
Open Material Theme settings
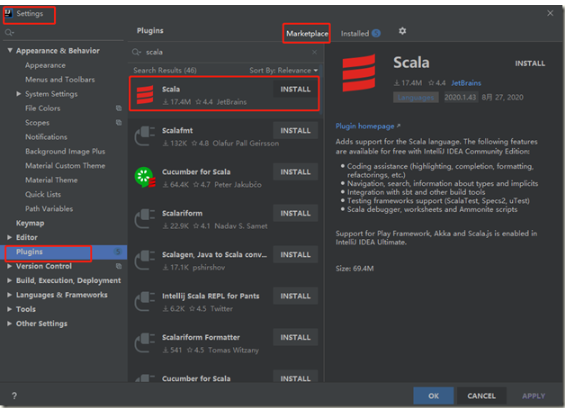click(51, 180)
